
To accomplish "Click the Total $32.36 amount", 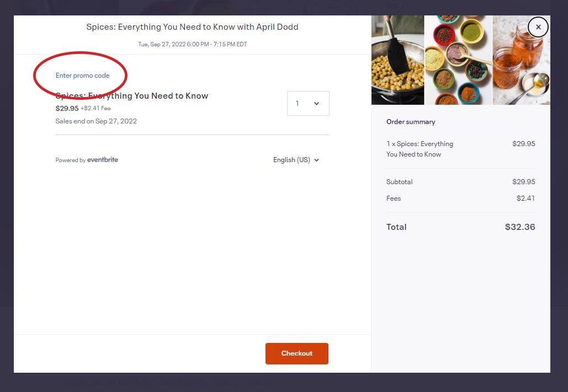I will pyautogui.click(x=520, y=227).
